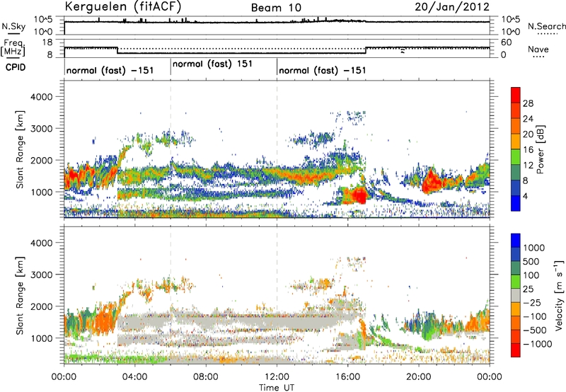566x392 pixels.
Task: Click the '16' value on power scale
Action: coord(528,150)
